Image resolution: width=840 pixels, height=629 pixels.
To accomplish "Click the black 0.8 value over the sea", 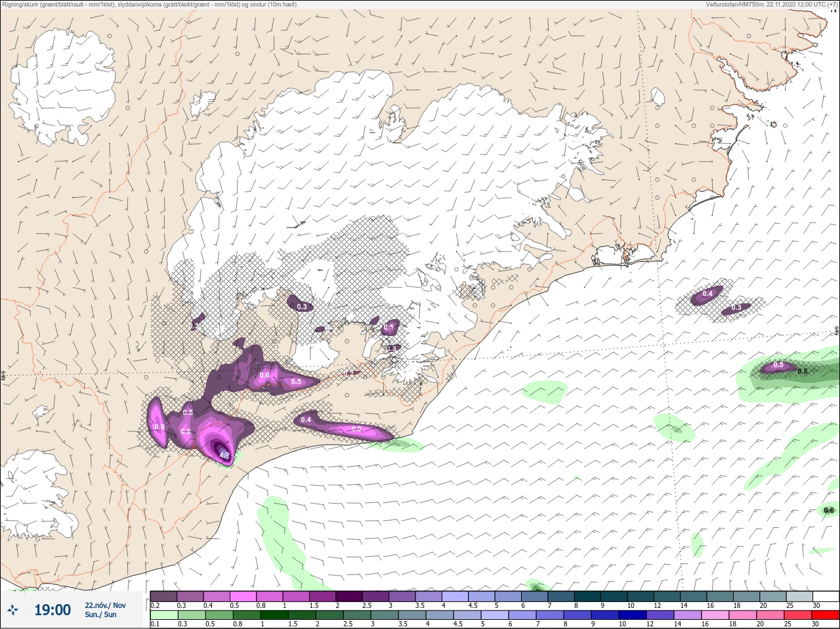I will pos(802,371).
